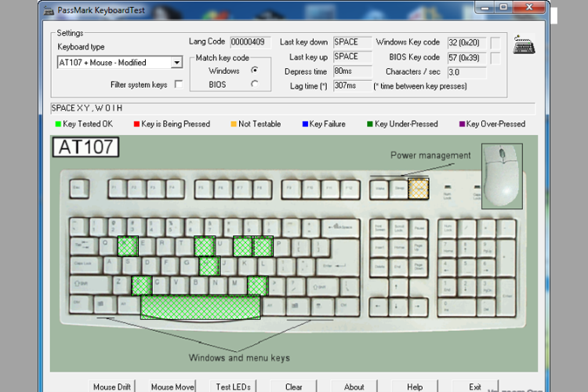Click the orange Not Testable legend swatch
588x392 pixels.
[x=234, y=124]
